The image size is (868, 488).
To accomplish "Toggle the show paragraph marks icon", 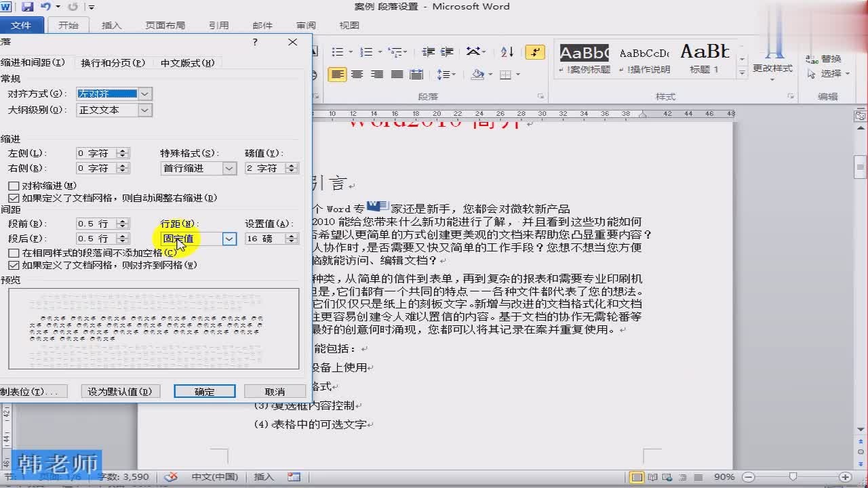I will click(536, 52).
